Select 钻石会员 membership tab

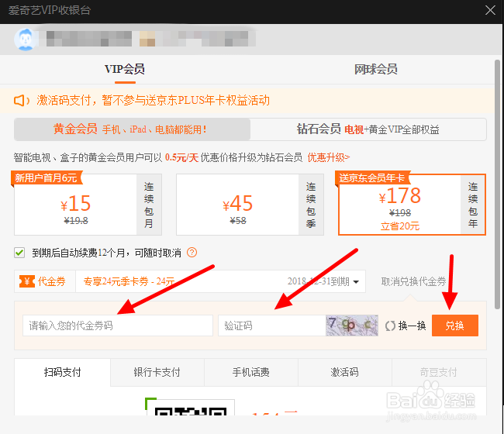coord(368,129)
